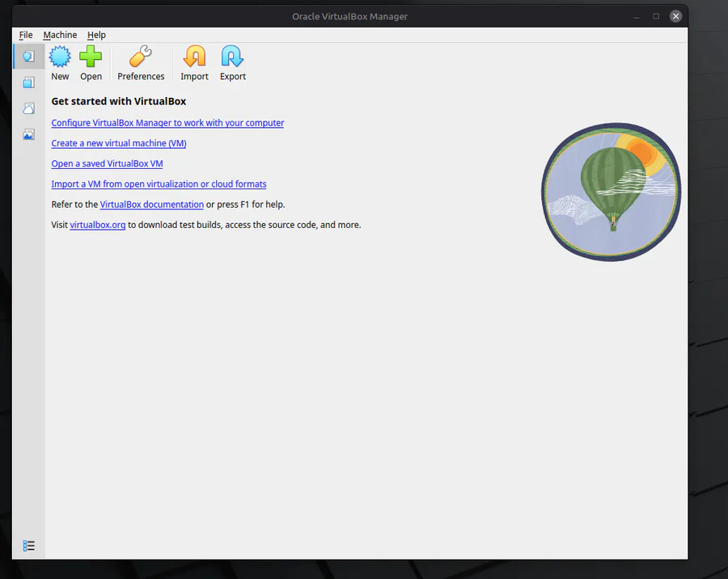Select the Activities graph icon in the sidebar
728x579 pixels.
(29, 135)
